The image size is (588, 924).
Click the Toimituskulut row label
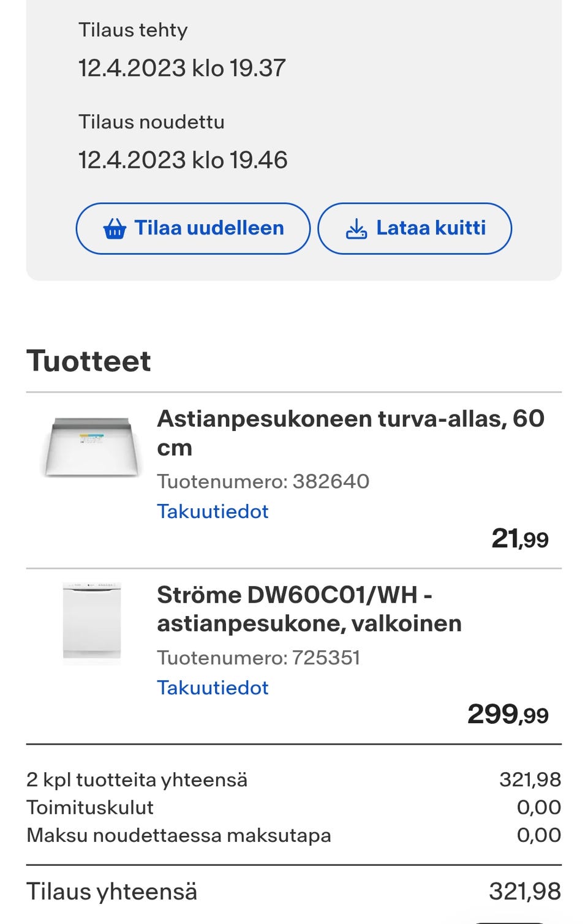click(x=90, y=808)
